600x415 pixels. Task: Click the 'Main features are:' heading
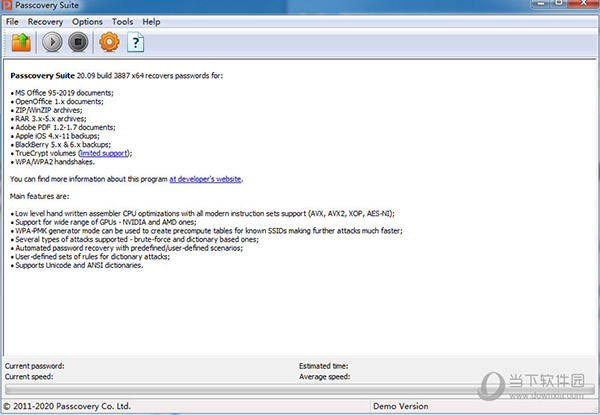(39, 196)
